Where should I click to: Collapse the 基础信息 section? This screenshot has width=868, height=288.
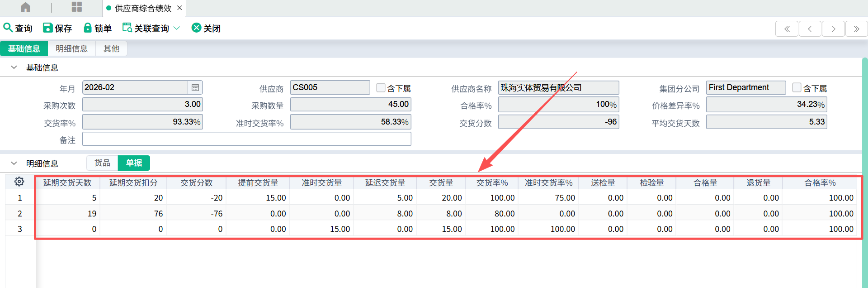point(14,67)
